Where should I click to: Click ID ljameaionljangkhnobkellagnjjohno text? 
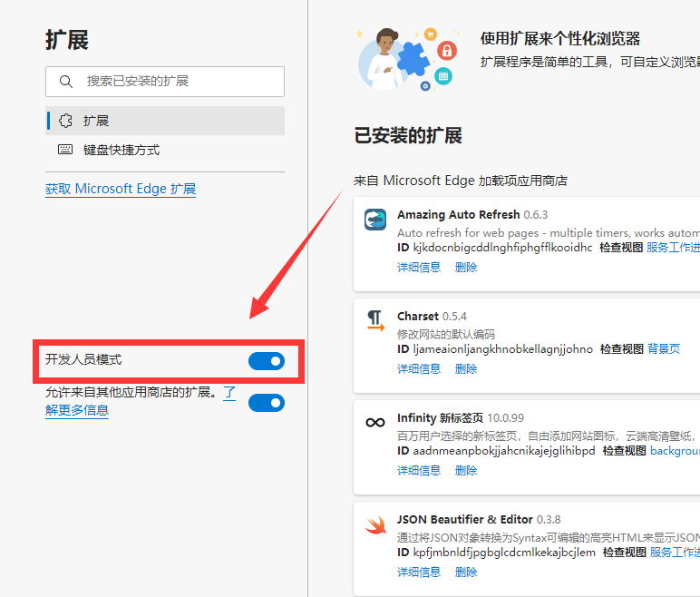495,348
